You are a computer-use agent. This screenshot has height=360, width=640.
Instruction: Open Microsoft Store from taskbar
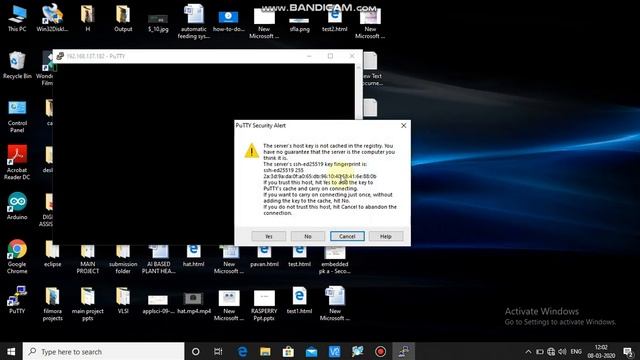coord(288,351)
